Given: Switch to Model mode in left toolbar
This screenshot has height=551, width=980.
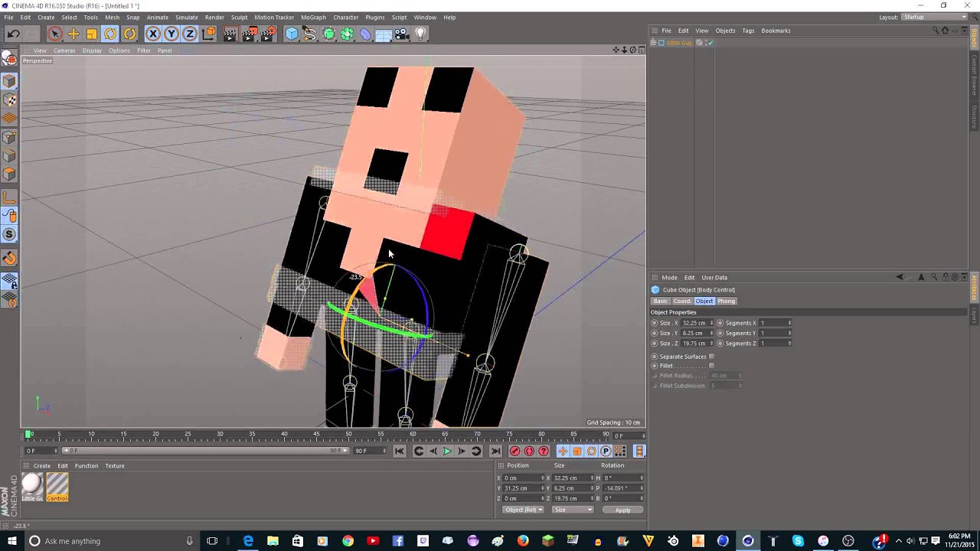Looking at the screenshot, I should click(x=9, y=81).
